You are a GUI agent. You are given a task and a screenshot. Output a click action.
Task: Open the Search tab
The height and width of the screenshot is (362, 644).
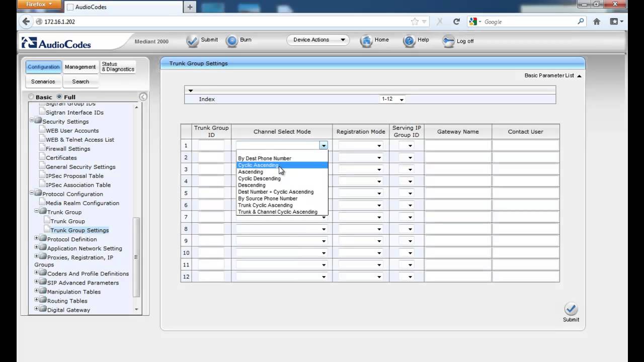tap(80, 81)
